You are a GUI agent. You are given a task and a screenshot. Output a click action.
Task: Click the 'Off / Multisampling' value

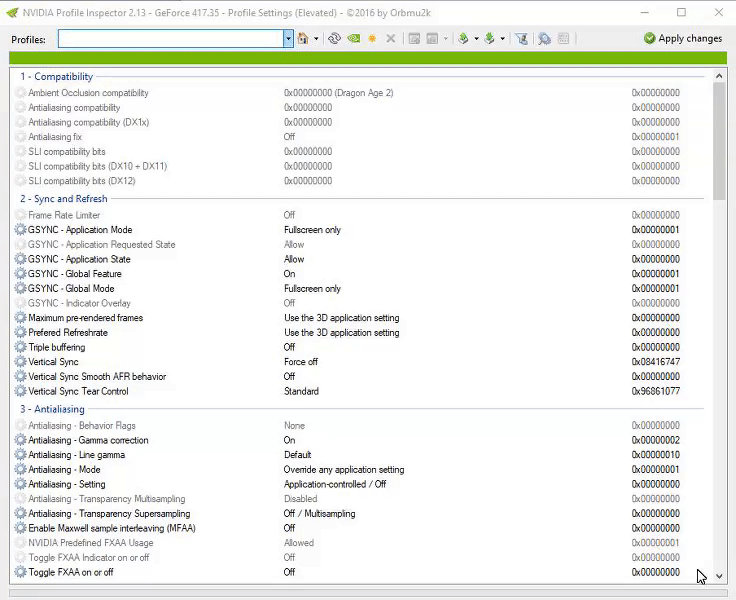[319, 513]
